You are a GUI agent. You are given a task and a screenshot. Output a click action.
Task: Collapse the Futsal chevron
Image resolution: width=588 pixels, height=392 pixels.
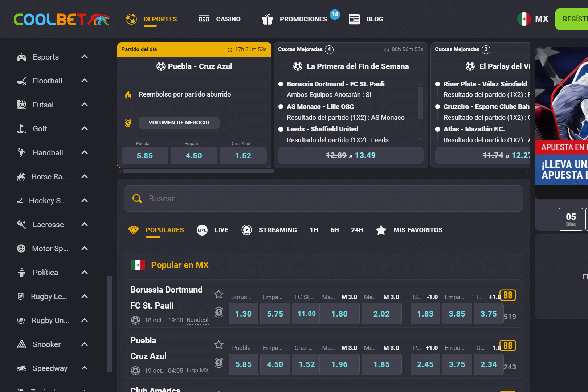tap(85, 105)
